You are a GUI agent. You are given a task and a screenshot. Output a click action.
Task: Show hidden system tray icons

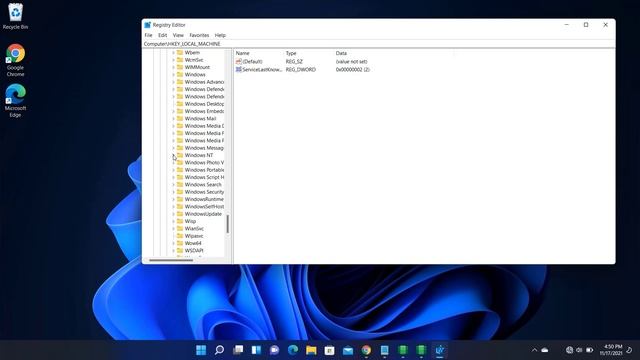(x=534, y=350)
